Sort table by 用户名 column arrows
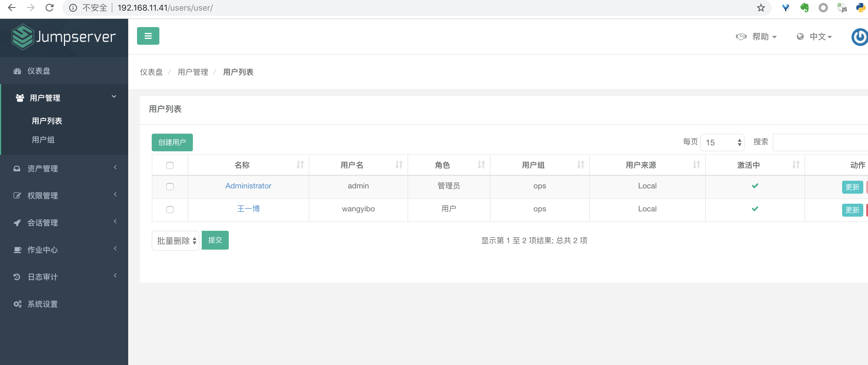 pyautogui.click(x=399, y=165)
